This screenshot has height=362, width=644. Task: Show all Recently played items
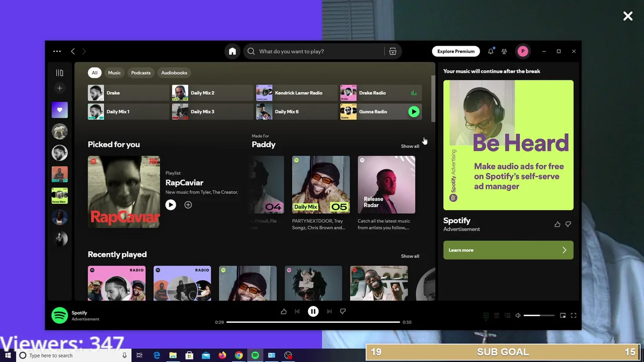click(x=410, y=256)
